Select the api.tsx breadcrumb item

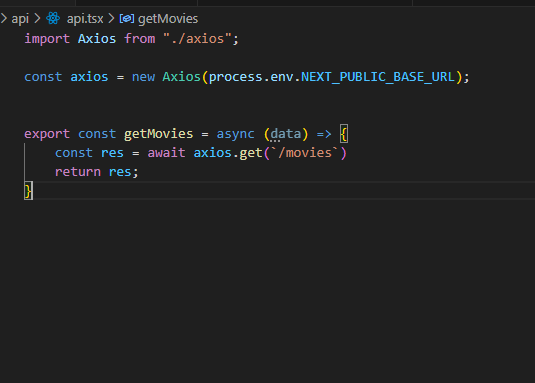pyautogui.click(x=85, y=19)
